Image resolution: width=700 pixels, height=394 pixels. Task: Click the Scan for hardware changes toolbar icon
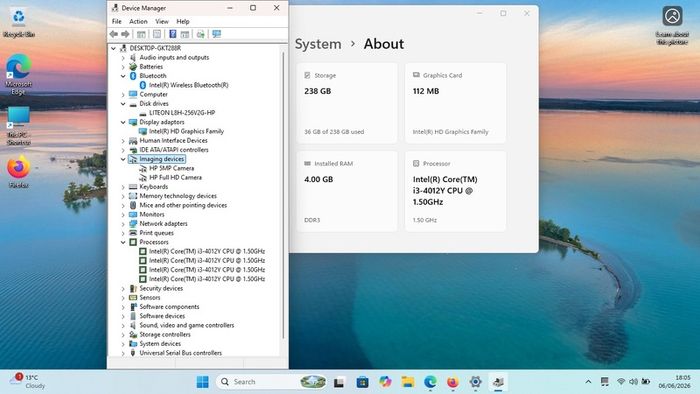[x=217, y=34]
